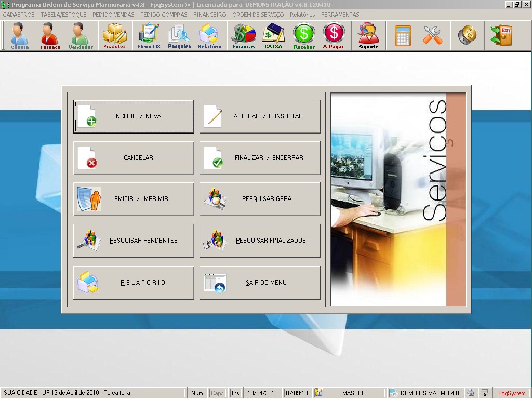Click the EXIT door icon
This screenshot has height=399, width=532.
501,35
